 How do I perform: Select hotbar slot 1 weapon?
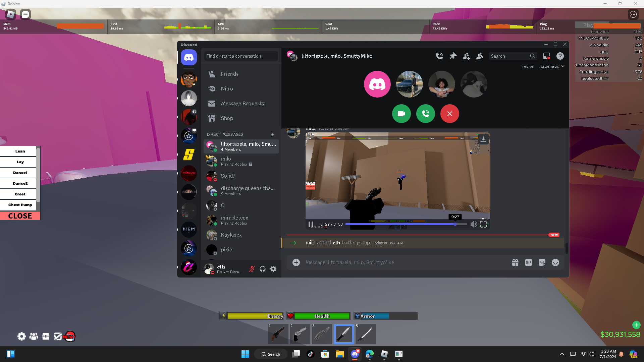278,334
